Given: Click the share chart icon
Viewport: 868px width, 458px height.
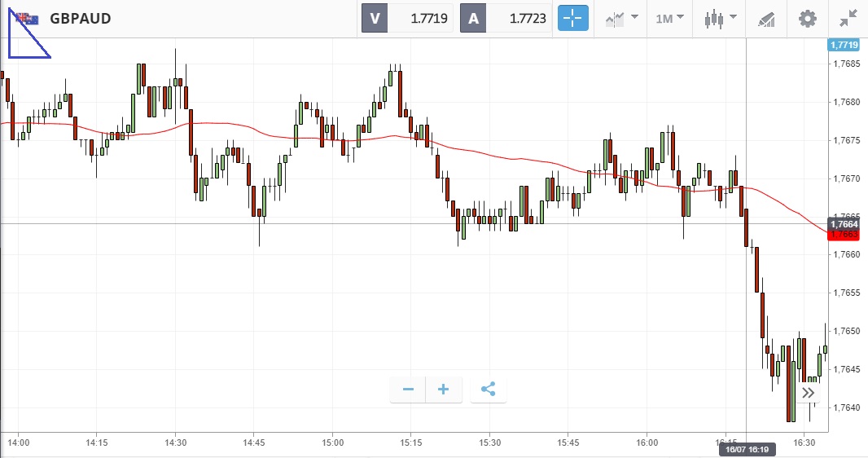Looking at the screenshot, I should pos(489,390).
